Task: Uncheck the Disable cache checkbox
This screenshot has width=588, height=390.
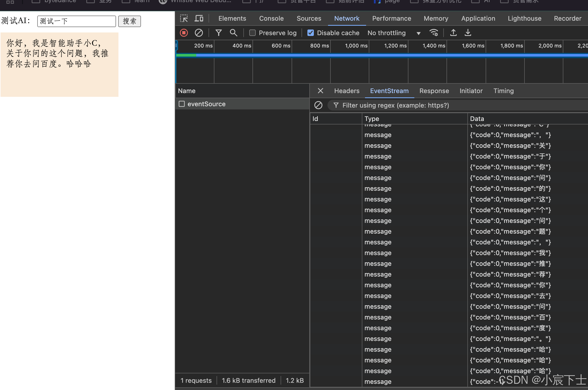Action: [310, 33]
